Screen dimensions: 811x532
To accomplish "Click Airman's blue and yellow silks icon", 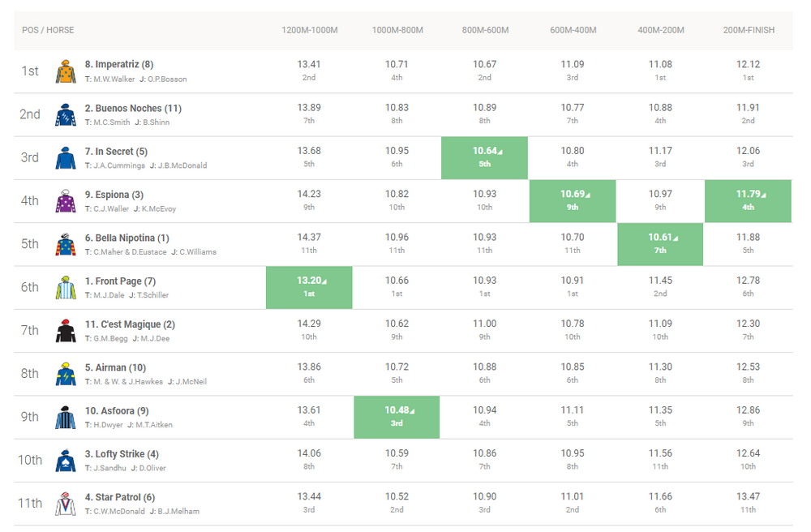I will (x=66, y=374).
